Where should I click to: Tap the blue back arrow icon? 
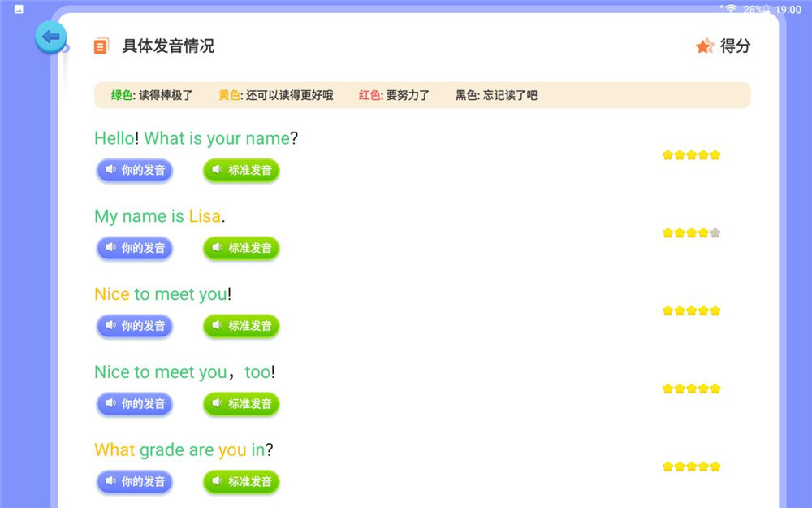click(50, 37)
